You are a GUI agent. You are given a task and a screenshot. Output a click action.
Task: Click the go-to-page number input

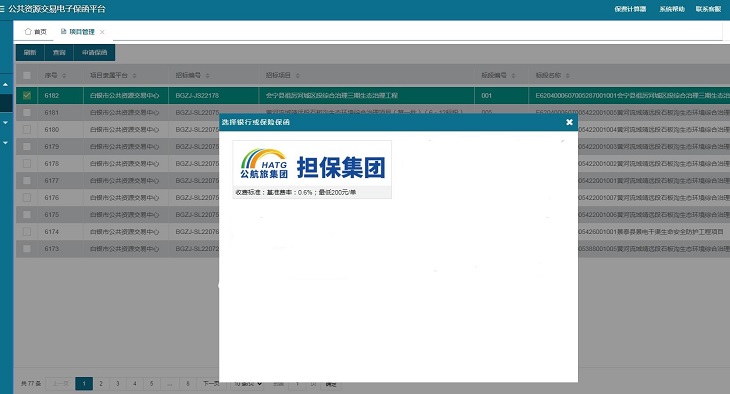tap(297, 384)
